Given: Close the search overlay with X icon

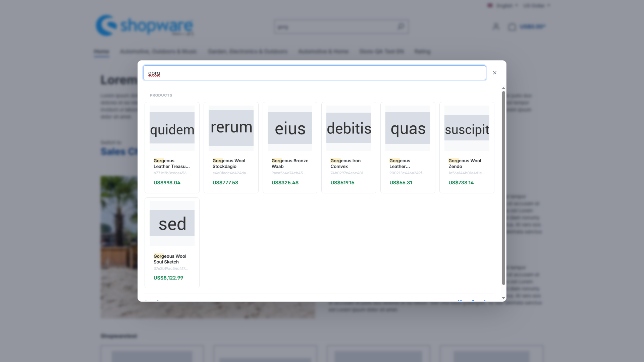Looking at the screenshot, I should (x=494, y=73).
